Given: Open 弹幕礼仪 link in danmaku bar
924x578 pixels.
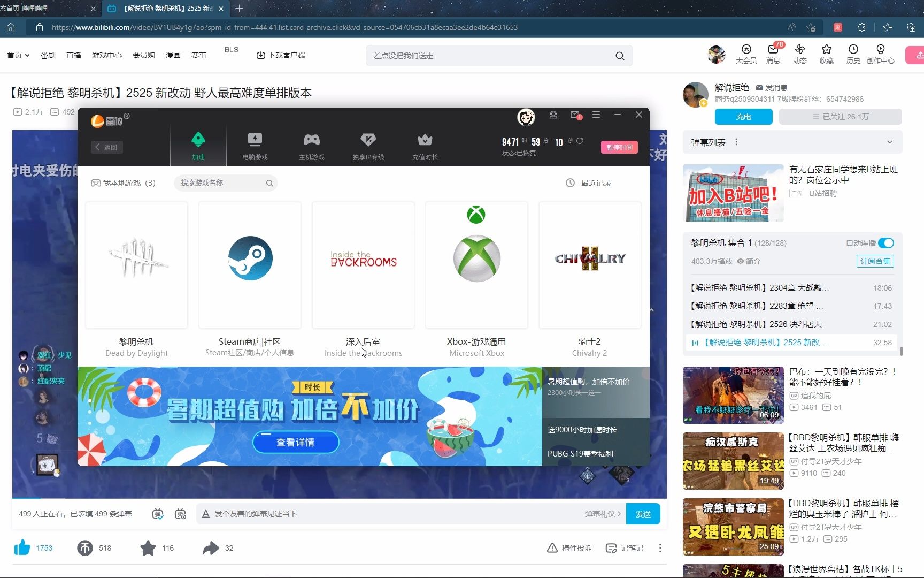Looking at the screenshot, I should [x=603, y=514].
